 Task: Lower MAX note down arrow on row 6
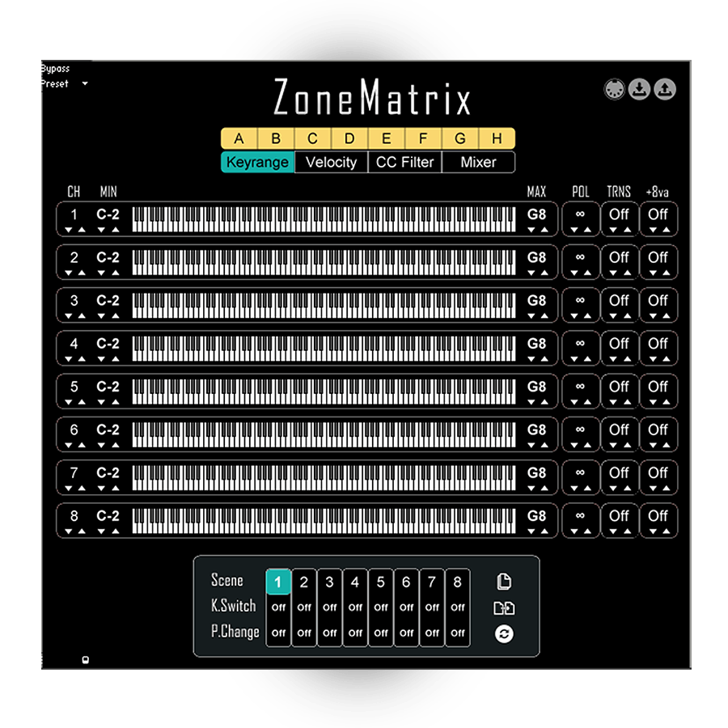click(531, 445)
